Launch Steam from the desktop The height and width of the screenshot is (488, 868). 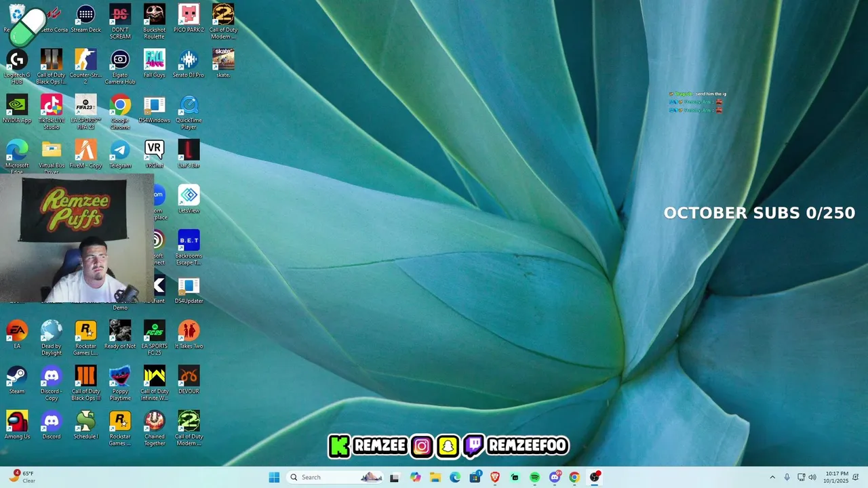tap(17, 380)
